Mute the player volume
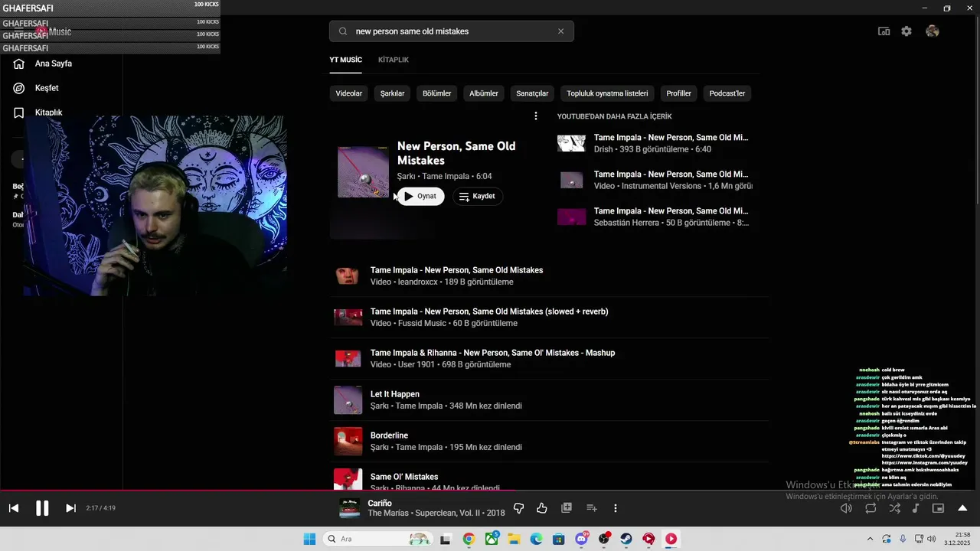 click(846, 508)
